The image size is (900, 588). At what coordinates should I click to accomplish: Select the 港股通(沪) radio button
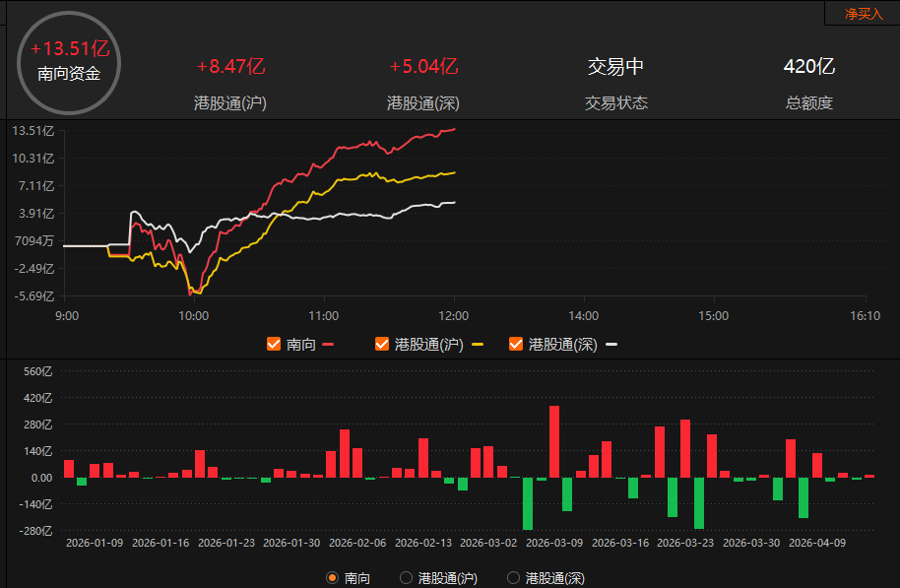pos(406,578)
